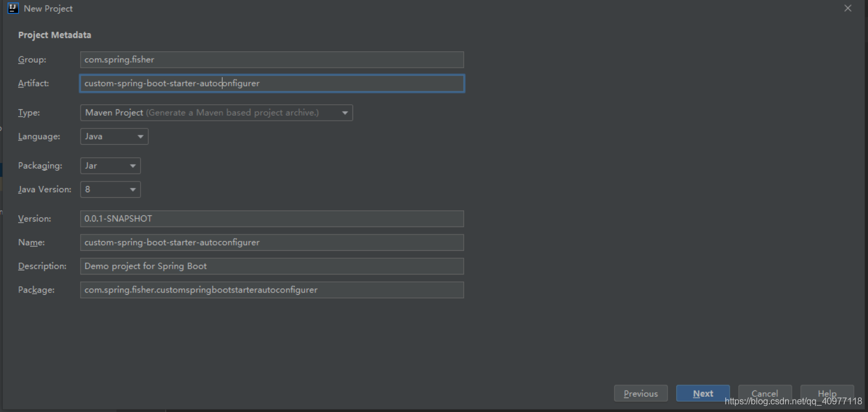Click the Type label
The width and height of the screenshot is (868, 412).
click(29, 113)
